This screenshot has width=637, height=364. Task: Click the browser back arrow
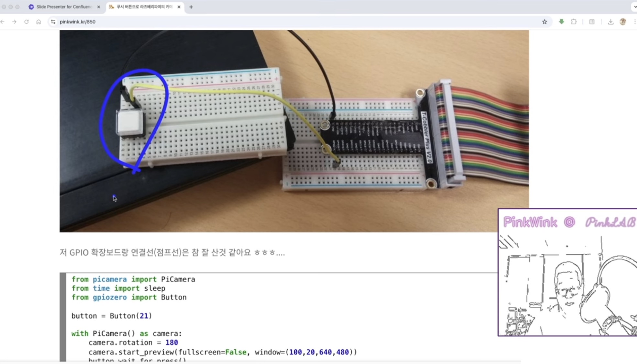pyautogui.click(x=3, y=22)
